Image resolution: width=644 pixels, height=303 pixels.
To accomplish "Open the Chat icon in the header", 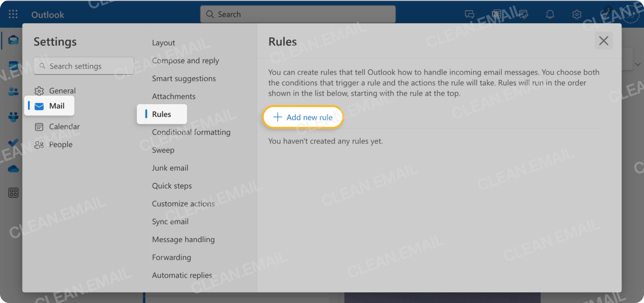I will pos(470,14).
